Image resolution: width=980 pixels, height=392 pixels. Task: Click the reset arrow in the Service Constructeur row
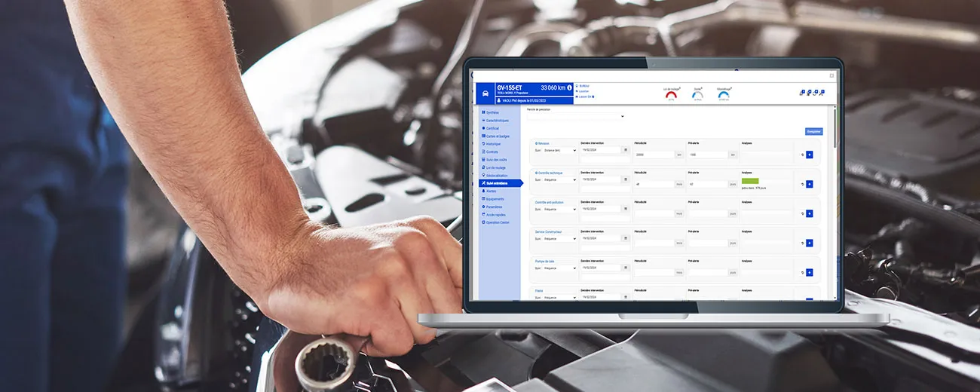(x=802, y=243)
